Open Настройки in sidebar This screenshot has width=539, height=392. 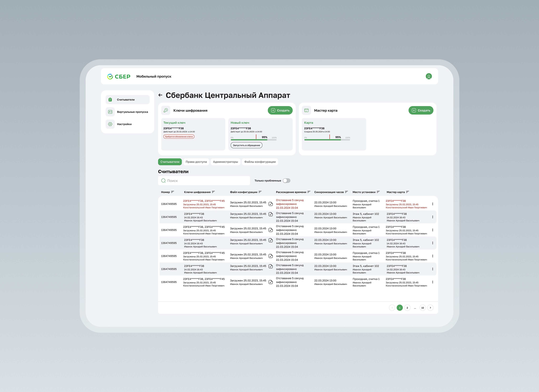pos(127,124)
